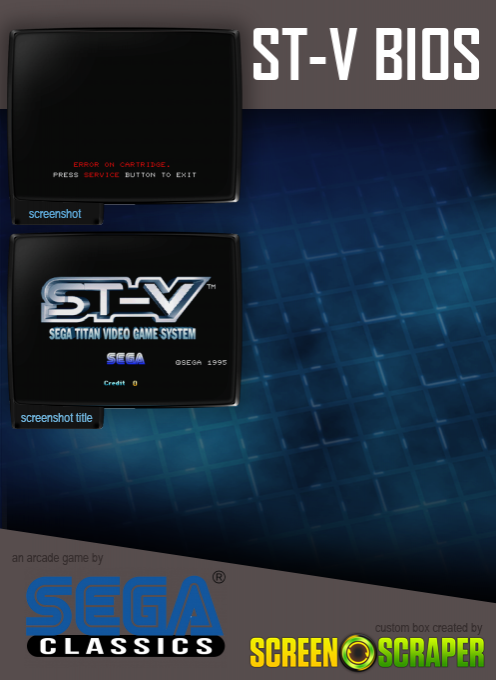Viewport: 496px width, 680px height.
Task: Open the error-on-cartridge screenshot thumbnail
Action: [x=124, y=116]
